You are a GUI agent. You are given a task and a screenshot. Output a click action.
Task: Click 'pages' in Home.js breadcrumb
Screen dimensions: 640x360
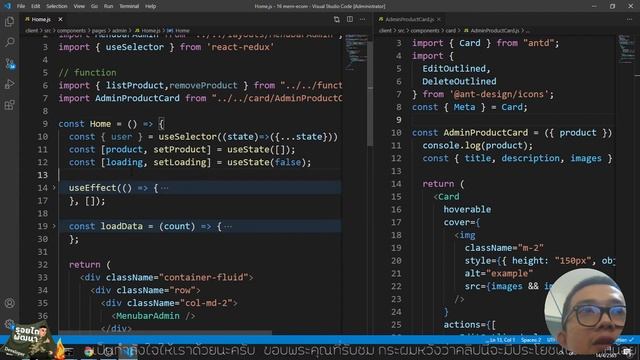(x=98, y=31)
